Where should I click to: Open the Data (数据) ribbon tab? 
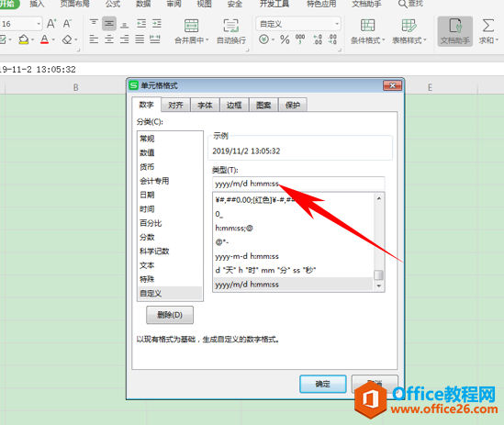click(x=143, y=4)
